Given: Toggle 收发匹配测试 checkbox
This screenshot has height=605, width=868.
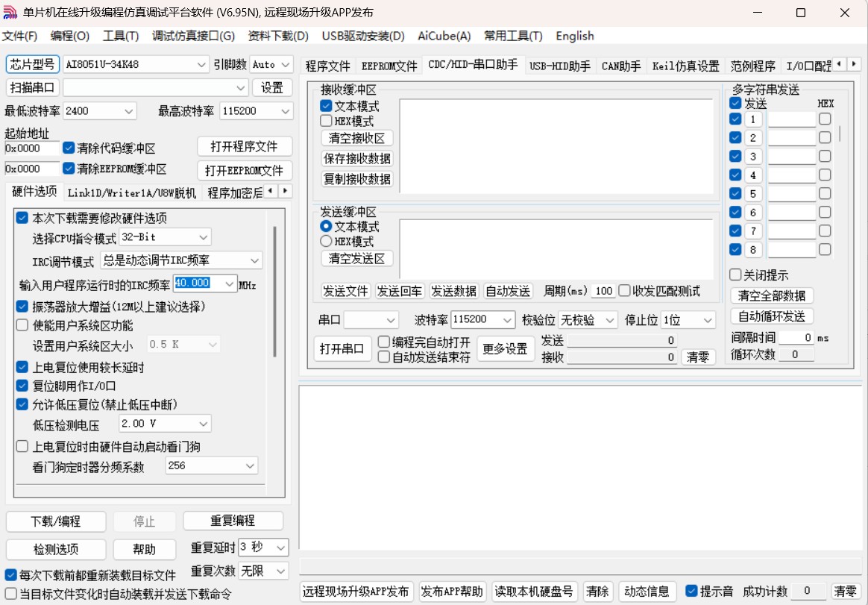Looking at the screenshot, I should 624,290.
